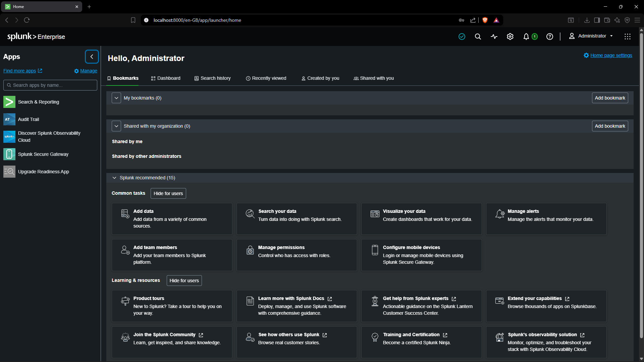
Task: Switch to the Recently viewed tab
Action: (x=266, y=78)
